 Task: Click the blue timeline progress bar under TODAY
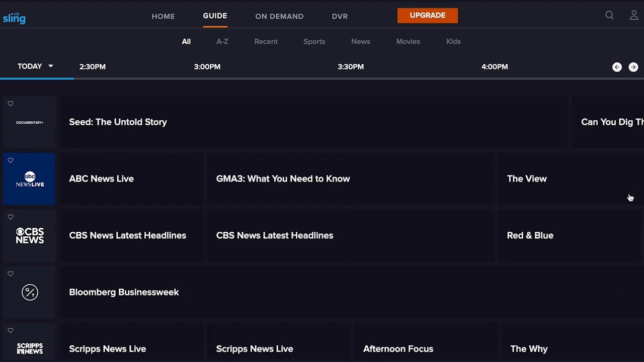37,78
